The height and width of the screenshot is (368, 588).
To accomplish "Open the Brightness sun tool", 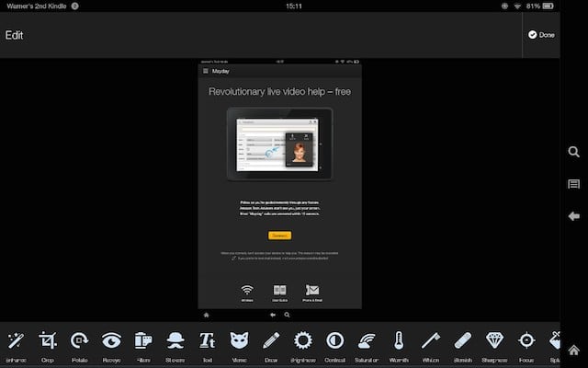I will pyautogui.click(x=303, y=347).
